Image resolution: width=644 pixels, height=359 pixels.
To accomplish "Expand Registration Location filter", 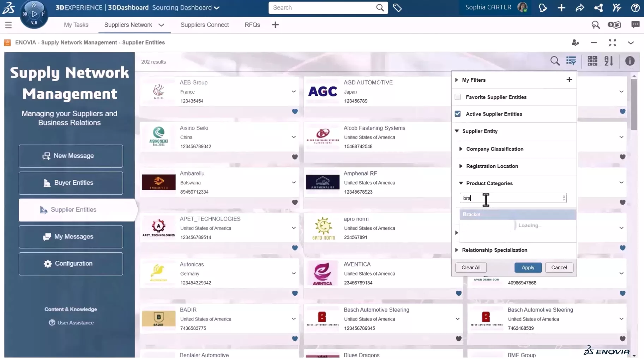I will pyautogui.click(x=461, y=166).
